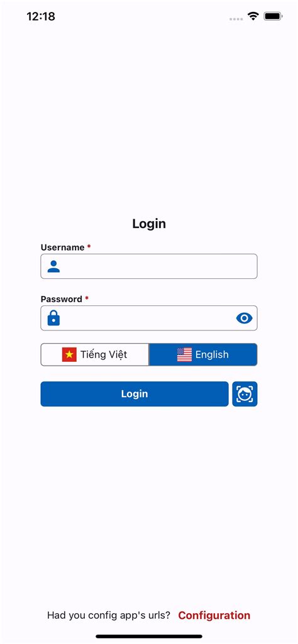Tap the home indicator bar
The image size is (298, 644).
click(x=149, y=636)
